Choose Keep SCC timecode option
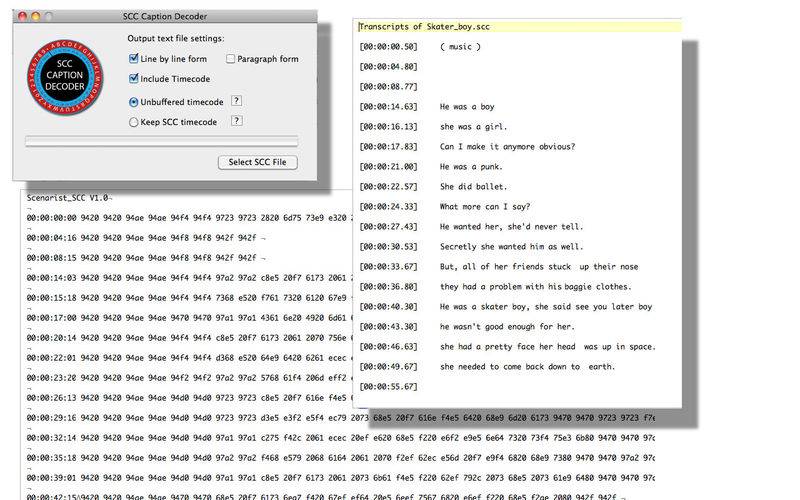The width and height of the screenshot is (800, 500). tap(135, 122)
